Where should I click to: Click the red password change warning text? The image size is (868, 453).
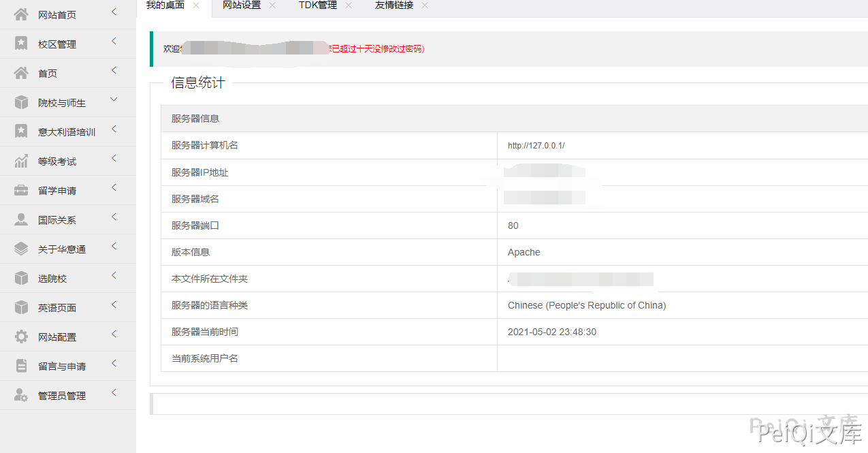(378, 49)
